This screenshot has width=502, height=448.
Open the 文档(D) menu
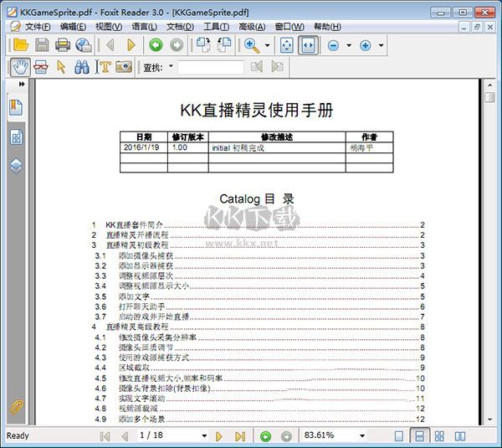(x=180, y=27)
